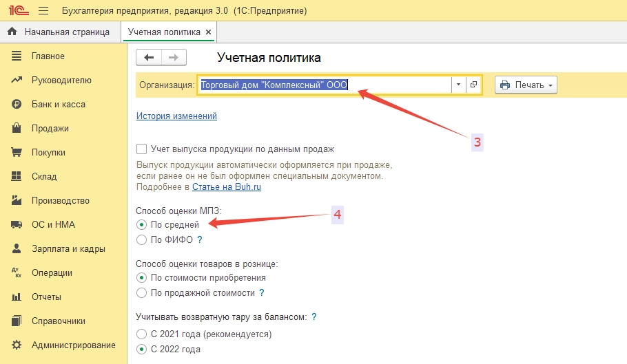Click the Справочники books icon
This screenshot has width=627, height=364.
pos(17,321)
